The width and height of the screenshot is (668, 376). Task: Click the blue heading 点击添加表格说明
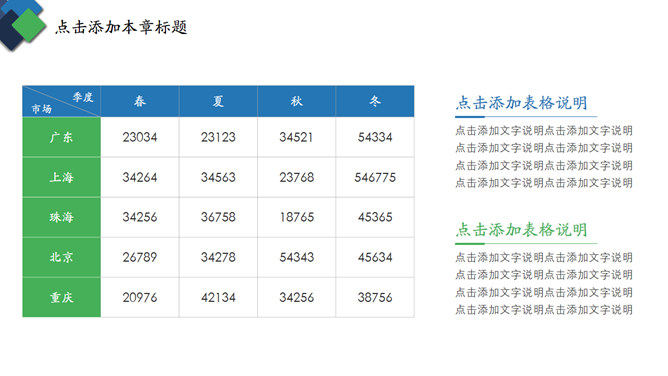(x=521, y=103)
